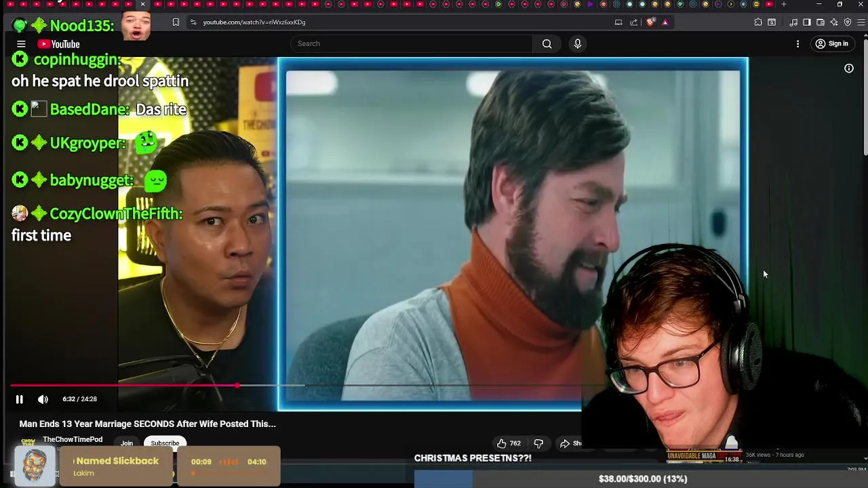Image resolution: width=868 pixels, height=488 pixels.
Task: Seek on the orange song progress bar
Action: click(x=229, y=473)
